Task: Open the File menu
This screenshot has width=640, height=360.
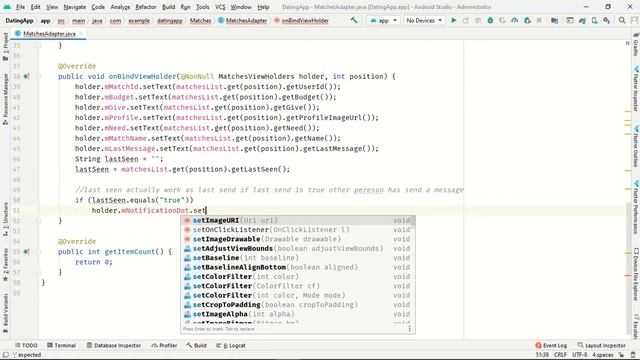Action: [20, 7]
